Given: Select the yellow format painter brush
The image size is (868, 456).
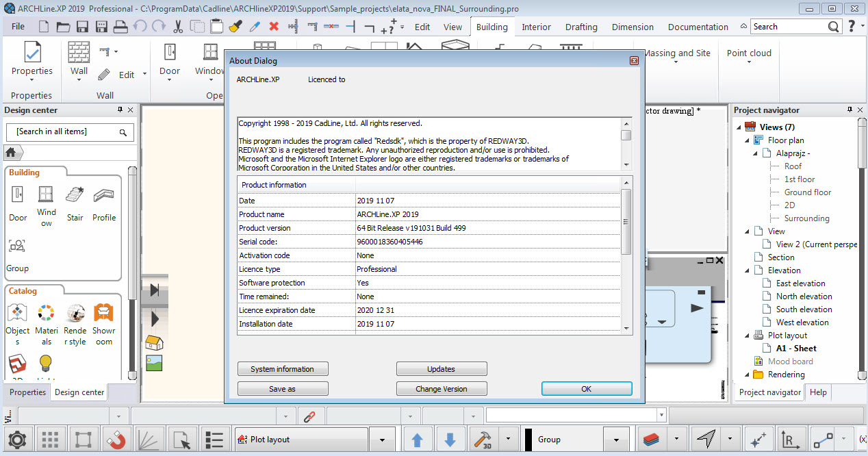Looking at the screenshot, I should coord(235,27).
